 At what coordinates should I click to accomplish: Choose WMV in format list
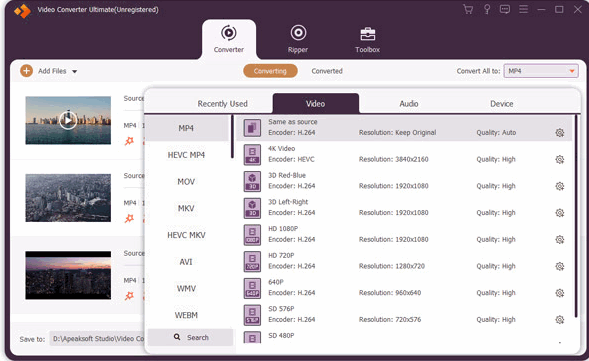pos(186,288)
